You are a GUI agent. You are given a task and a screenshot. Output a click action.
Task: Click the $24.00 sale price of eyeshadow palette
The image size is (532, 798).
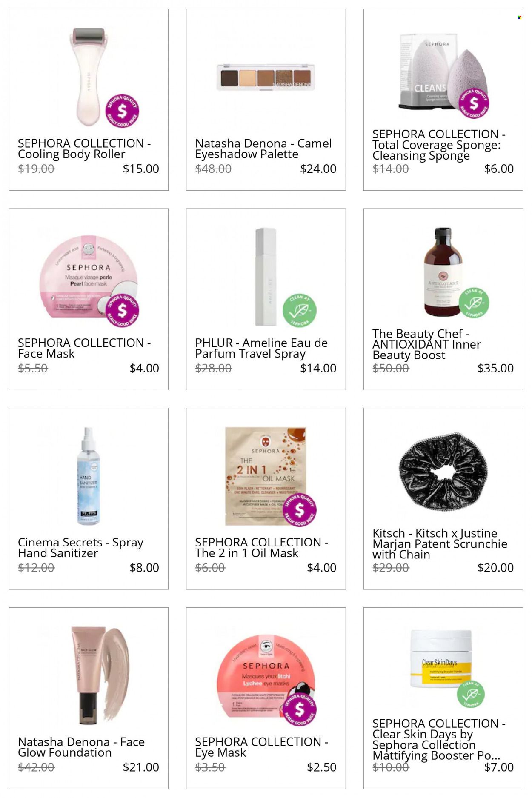pos(318,169)
